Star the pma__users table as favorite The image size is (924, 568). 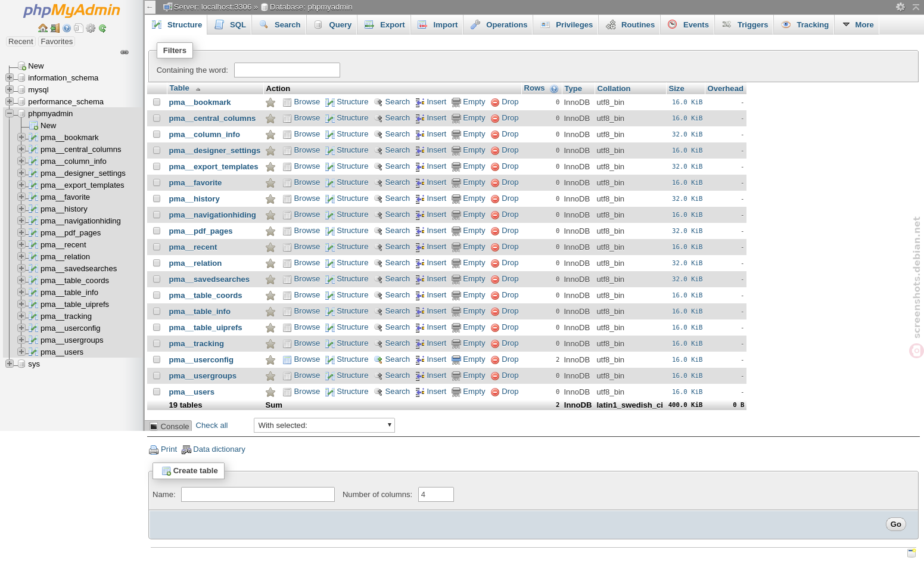tap(270, 392)
